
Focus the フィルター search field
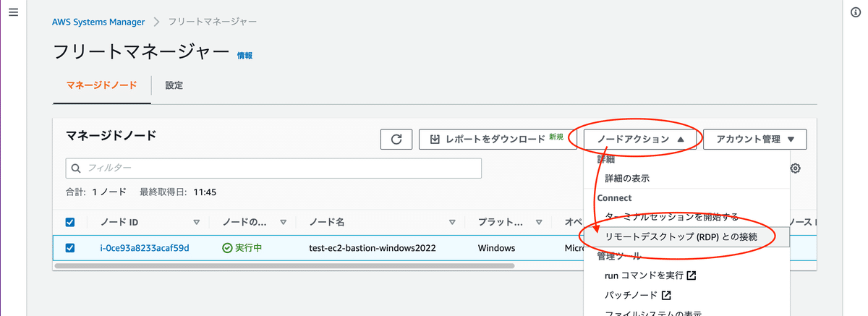(x=273, y=168)
